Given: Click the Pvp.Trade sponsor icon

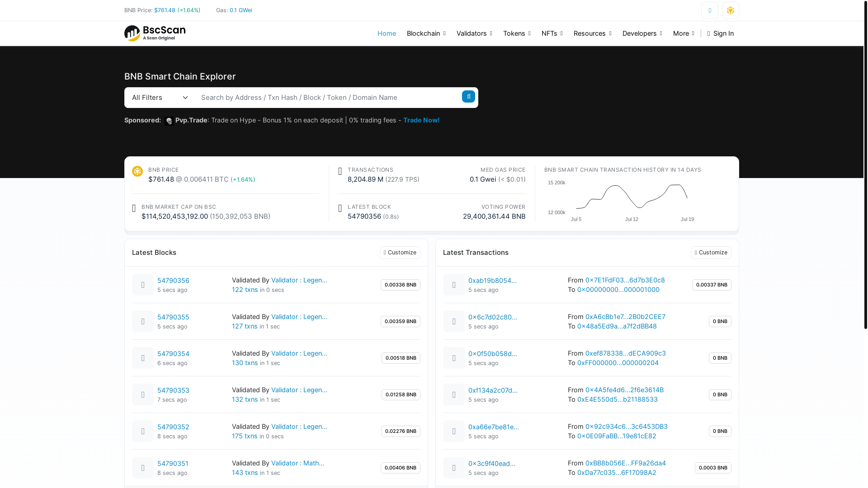Looking at the screenshot, I should point(169,121).
